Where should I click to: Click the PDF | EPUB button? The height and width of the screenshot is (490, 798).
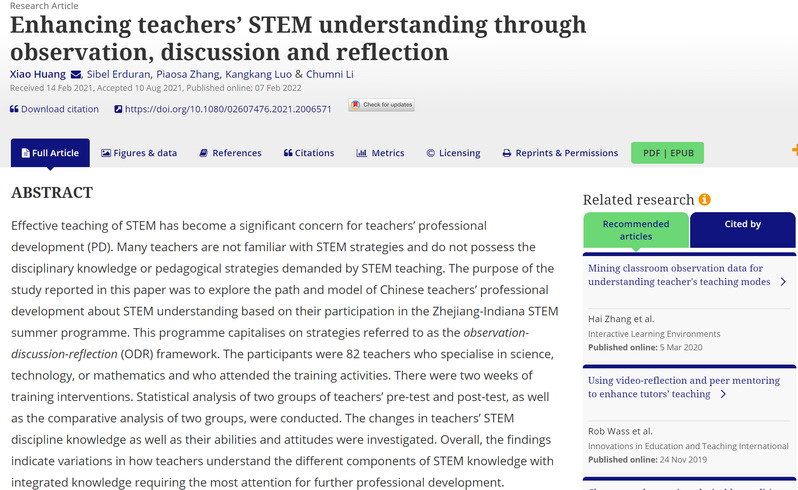tap(668, 153)
